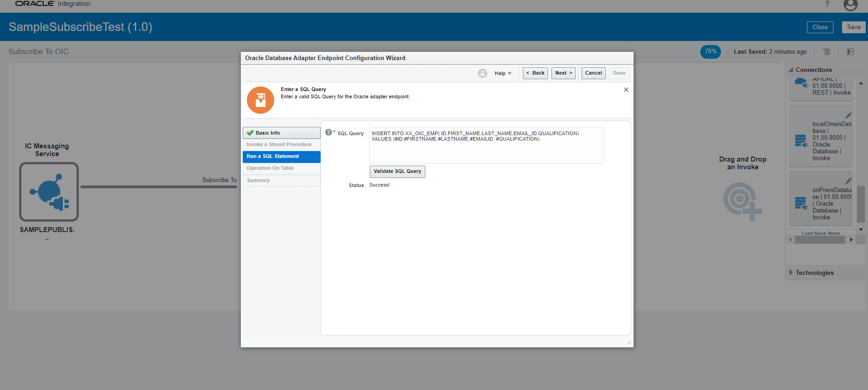Open the layout list icon next to Last Saved
The width and height of the screenshot is (868, 390).
[x=827, y=52]
